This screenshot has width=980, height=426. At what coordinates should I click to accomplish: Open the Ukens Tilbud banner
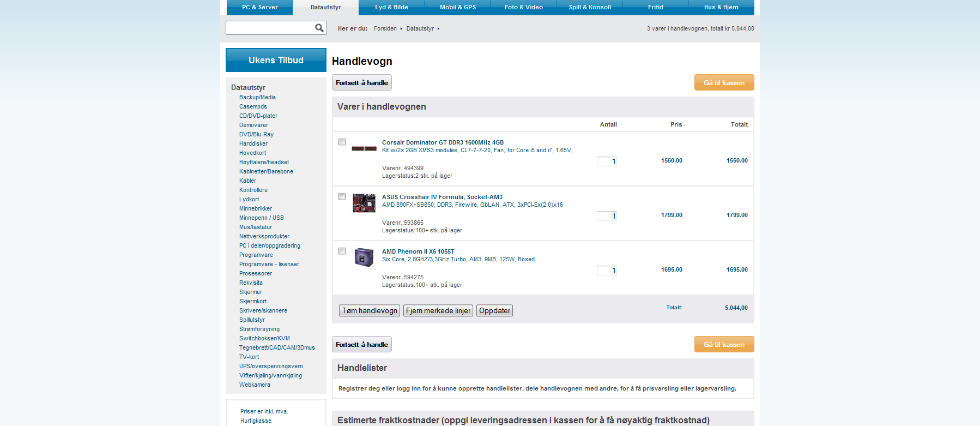coord(276,60)
